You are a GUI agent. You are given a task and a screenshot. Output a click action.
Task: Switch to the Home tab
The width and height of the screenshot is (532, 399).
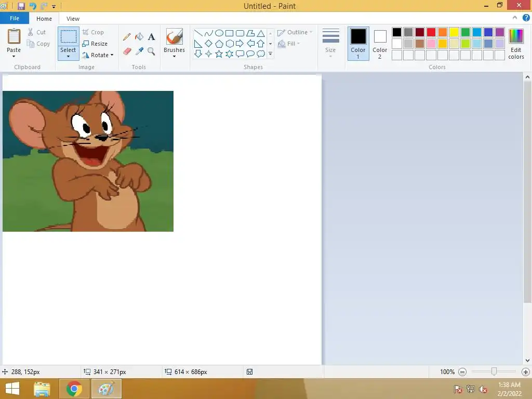(44, 19)
